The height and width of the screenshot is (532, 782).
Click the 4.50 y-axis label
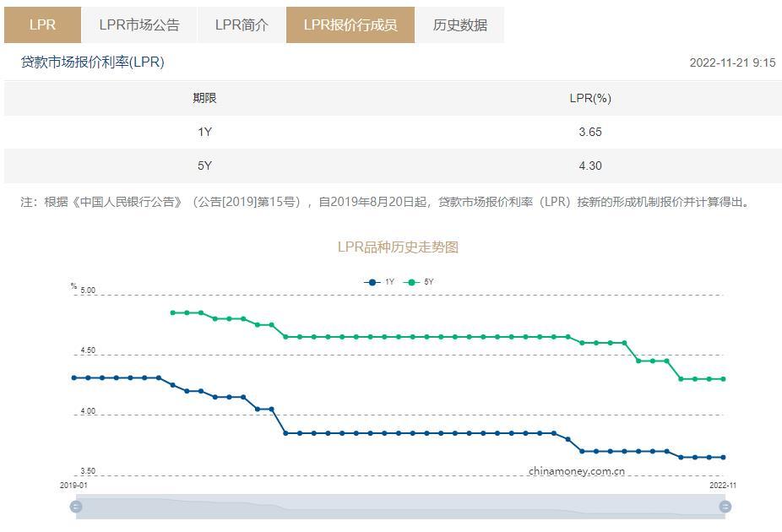click(x=88, y=350)
